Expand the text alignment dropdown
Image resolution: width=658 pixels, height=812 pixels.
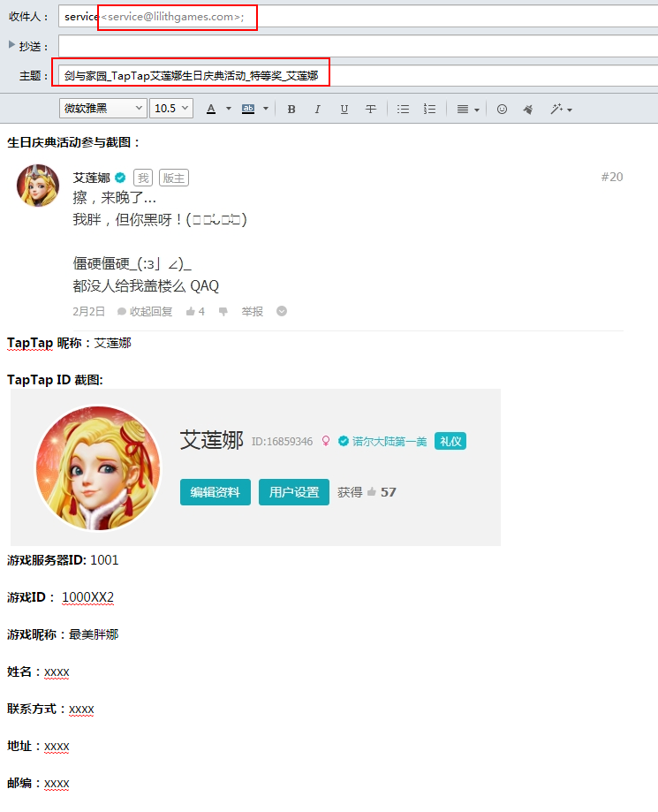click(x=468, y=109)
